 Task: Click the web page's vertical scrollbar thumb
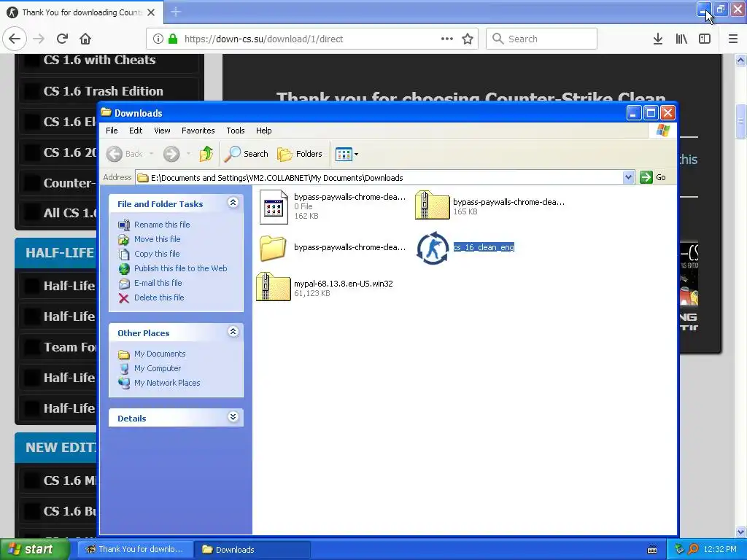pyautogui.click(x=740, y=122)
